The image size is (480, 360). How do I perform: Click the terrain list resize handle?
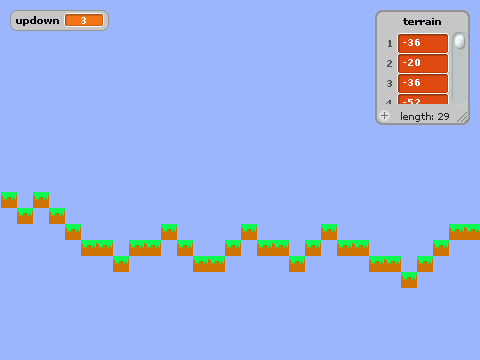(x=462, y=117)
